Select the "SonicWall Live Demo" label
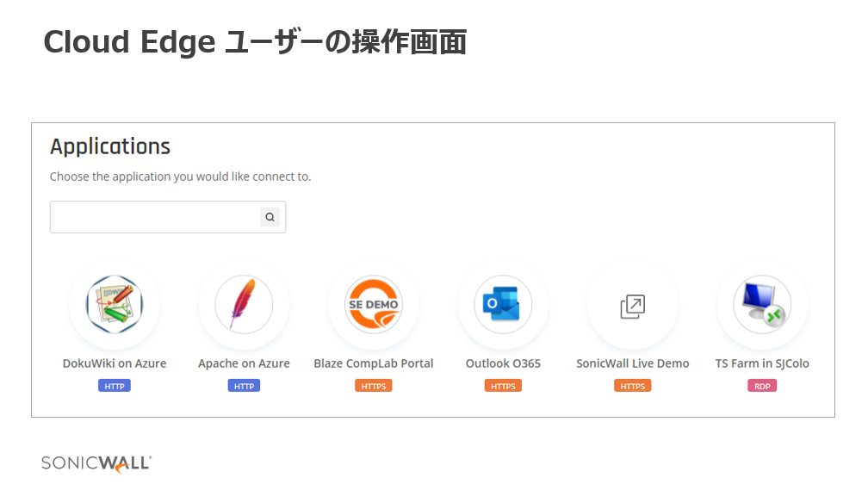The image size is (868, 484). pos(633,363)
